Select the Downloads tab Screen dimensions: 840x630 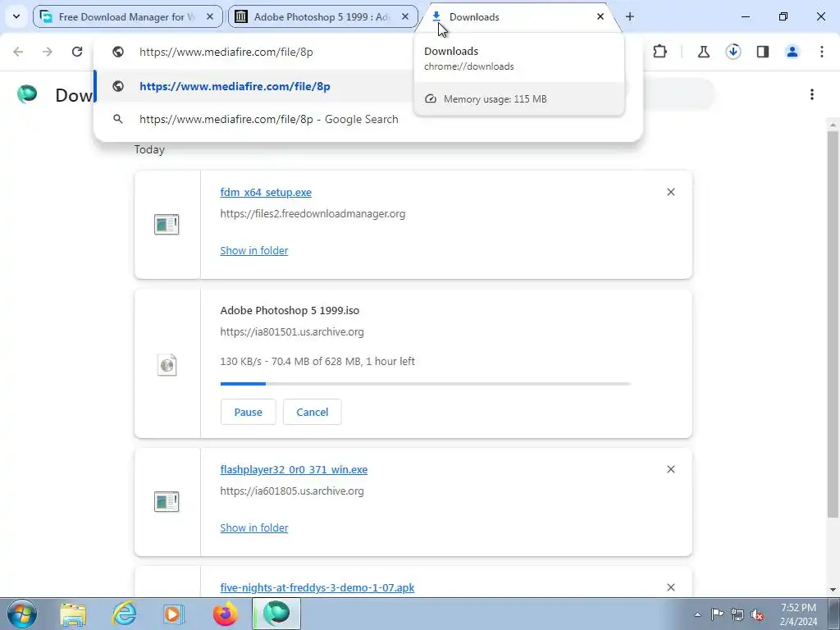pyautogui.click(x=518, y=16)
